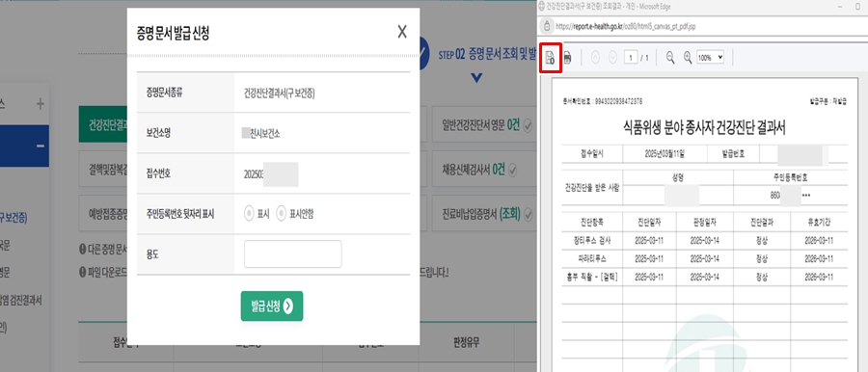
Task: Toggle check icon beside 진료비납입증명서
Action: [529, 214]
